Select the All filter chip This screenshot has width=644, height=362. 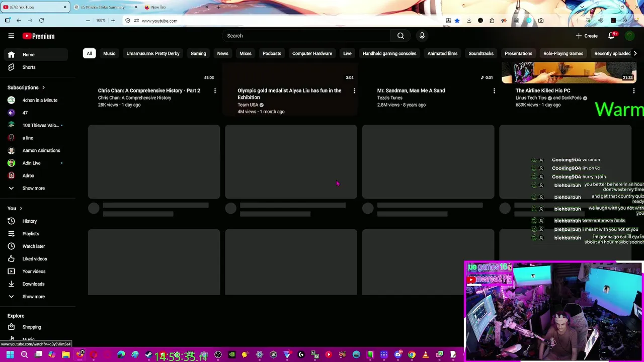click(x=89, y=53)
